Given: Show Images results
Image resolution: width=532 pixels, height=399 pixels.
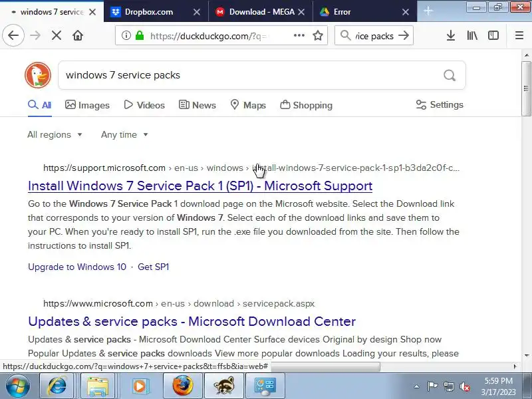Looking at the screenshot, I should click(87, 105).
